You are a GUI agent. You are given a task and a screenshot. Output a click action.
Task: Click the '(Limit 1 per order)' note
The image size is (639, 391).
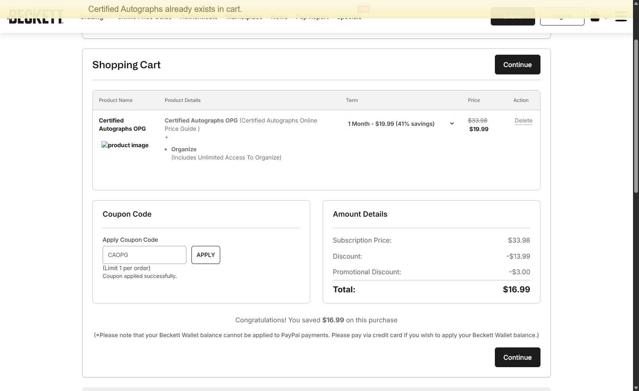click(x=126, y=268)
